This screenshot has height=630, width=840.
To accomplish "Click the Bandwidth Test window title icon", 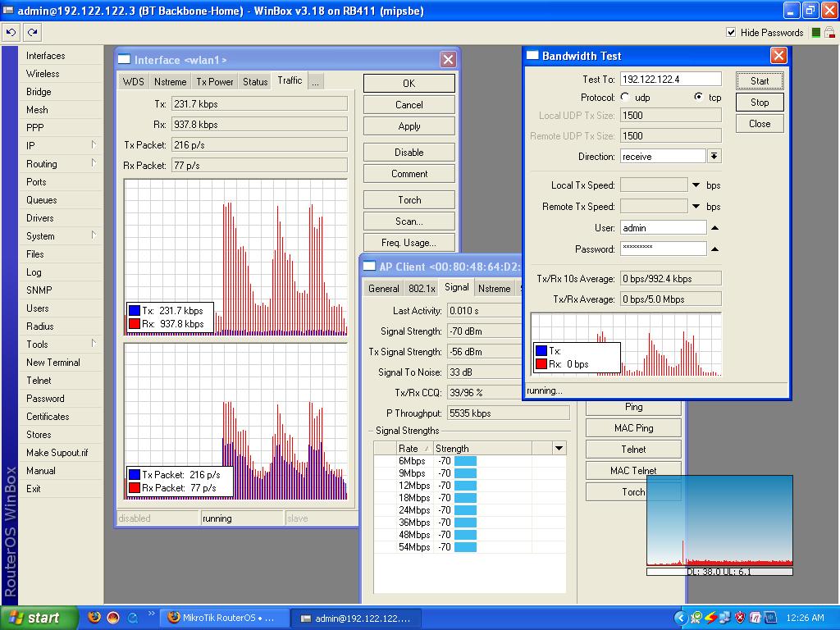I will (532, 55).
